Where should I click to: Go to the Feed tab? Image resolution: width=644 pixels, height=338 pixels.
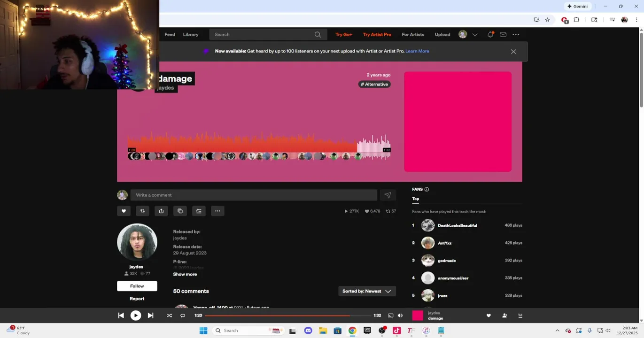point(170,34)
